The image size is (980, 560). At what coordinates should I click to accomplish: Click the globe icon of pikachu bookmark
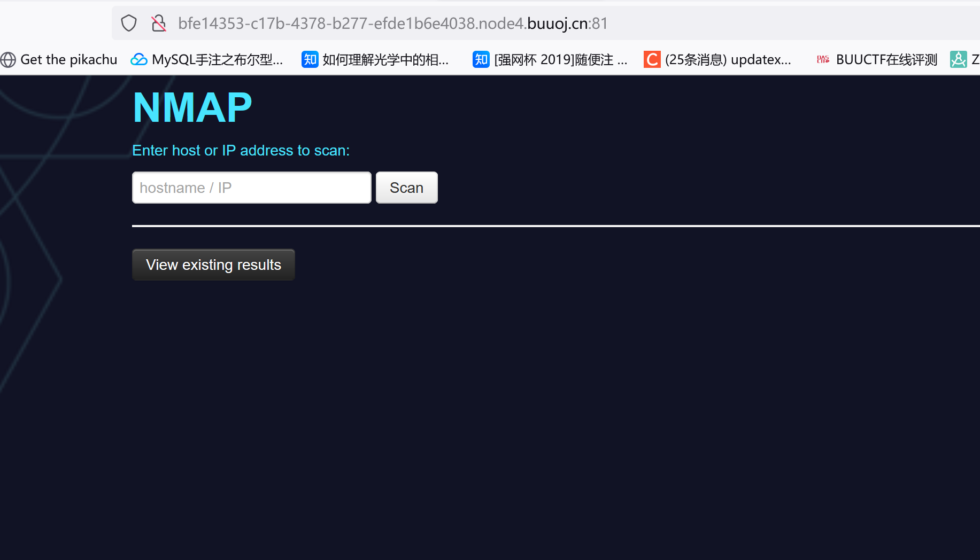(8, 59)
